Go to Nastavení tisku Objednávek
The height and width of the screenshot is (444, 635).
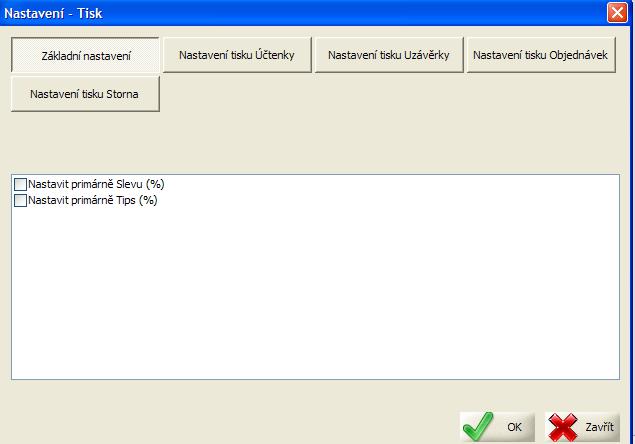[x=539, y=55]
